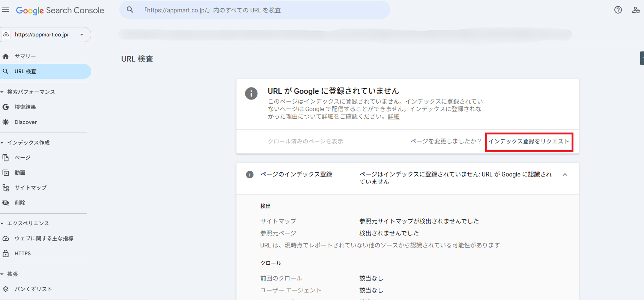Click the gauge icon beside ウェブに関する主な指標

point(6,238)
